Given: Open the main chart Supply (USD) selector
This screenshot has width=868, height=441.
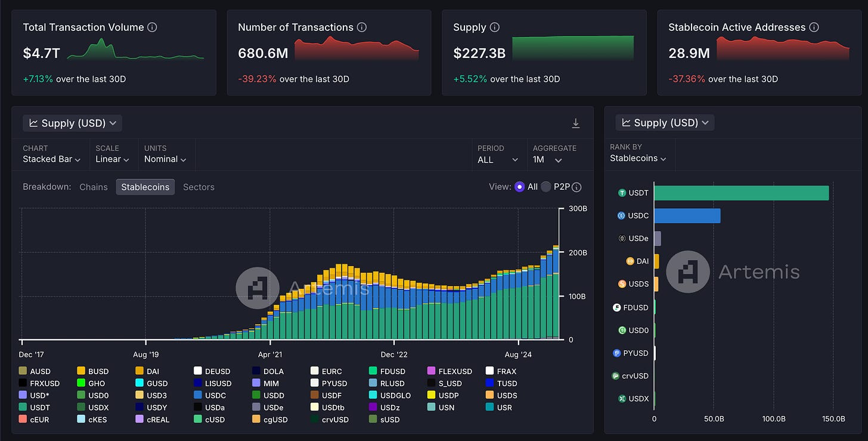Looking at the screenshot, I should (x=73, y=123).
